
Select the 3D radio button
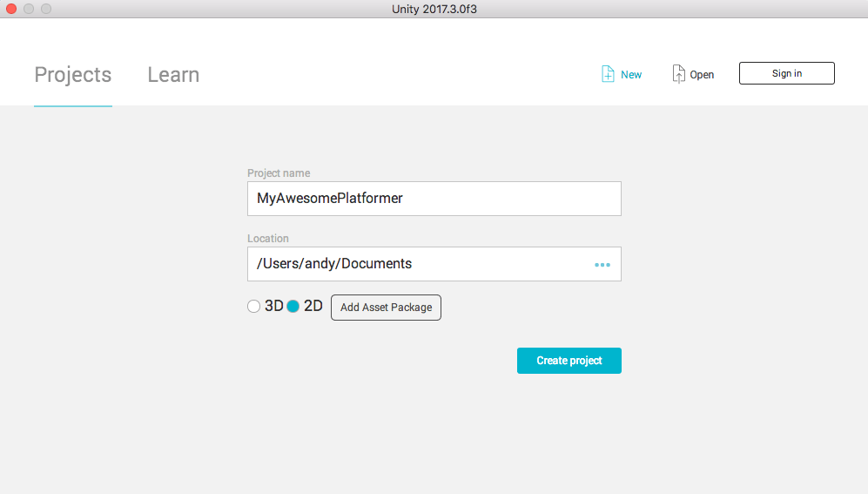(253, 307)
